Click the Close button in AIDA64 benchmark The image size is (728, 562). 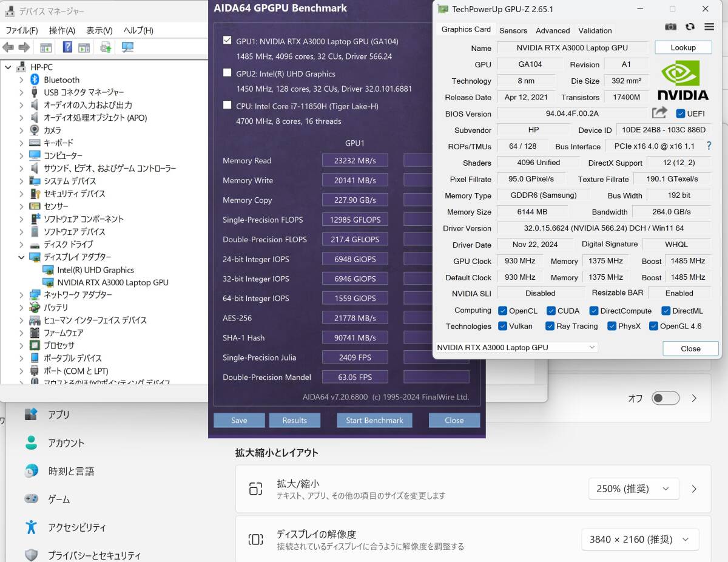[454, 420]
